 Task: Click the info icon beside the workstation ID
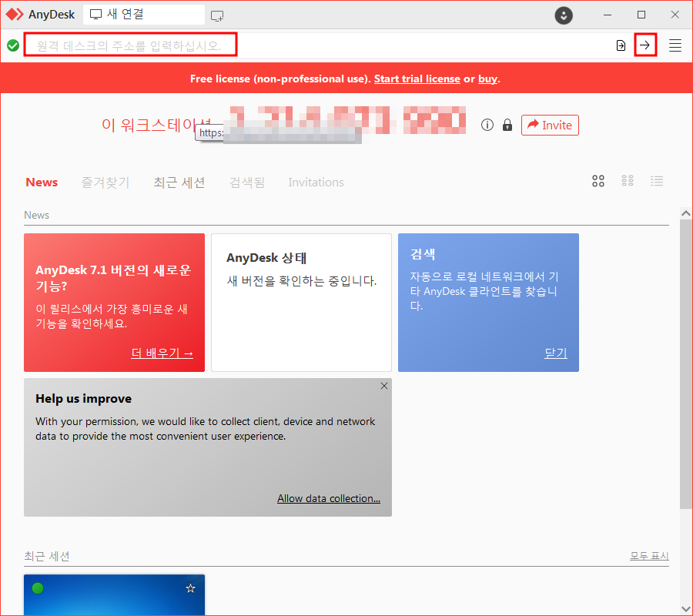click(x=487, y=125)
